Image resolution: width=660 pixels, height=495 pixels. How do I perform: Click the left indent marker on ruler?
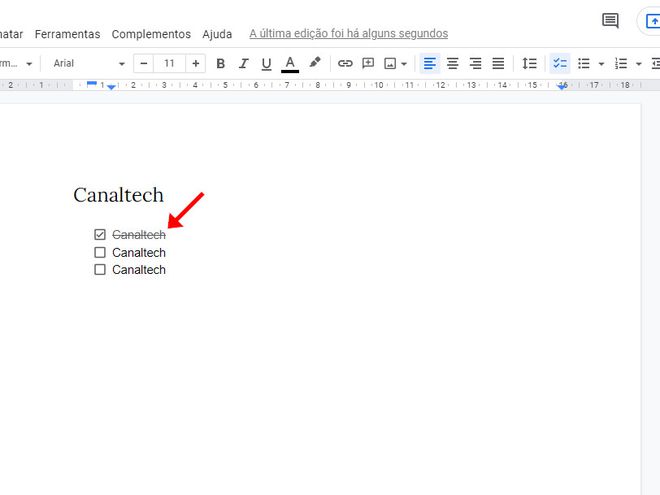pos(111,87)
